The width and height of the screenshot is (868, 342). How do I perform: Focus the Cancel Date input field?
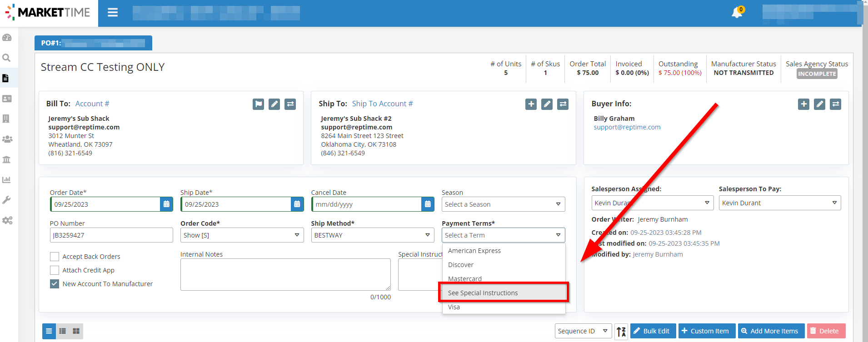[x=366, y=204]
